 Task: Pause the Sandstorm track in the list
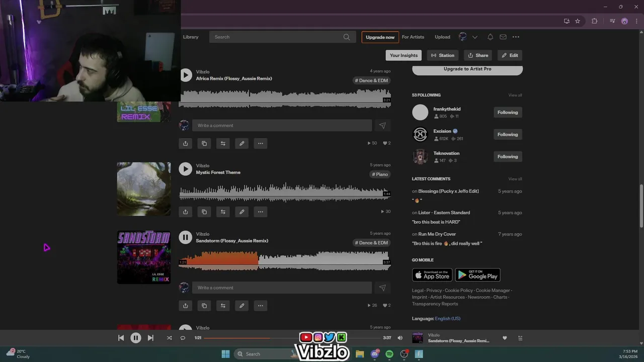tap(186, 237)
